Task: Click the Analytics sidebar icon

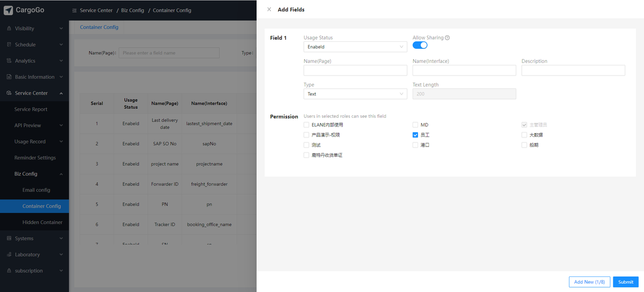Action: [9, 61]
